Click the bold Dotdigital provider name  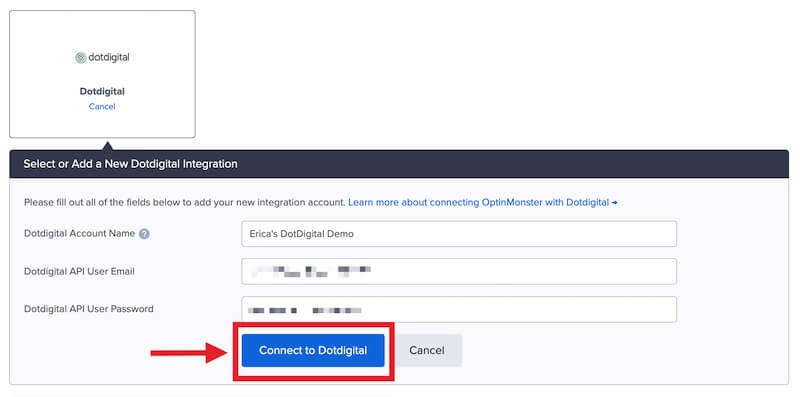[x=102, y=92]
